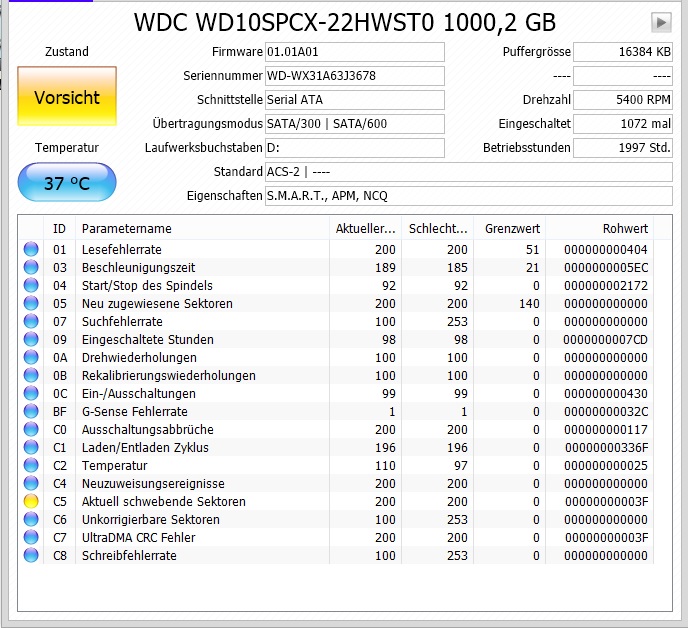Select the Suchfehlerrate parameter name
The height and width of the screenshot is (628, 688).
tap(122, 321)
